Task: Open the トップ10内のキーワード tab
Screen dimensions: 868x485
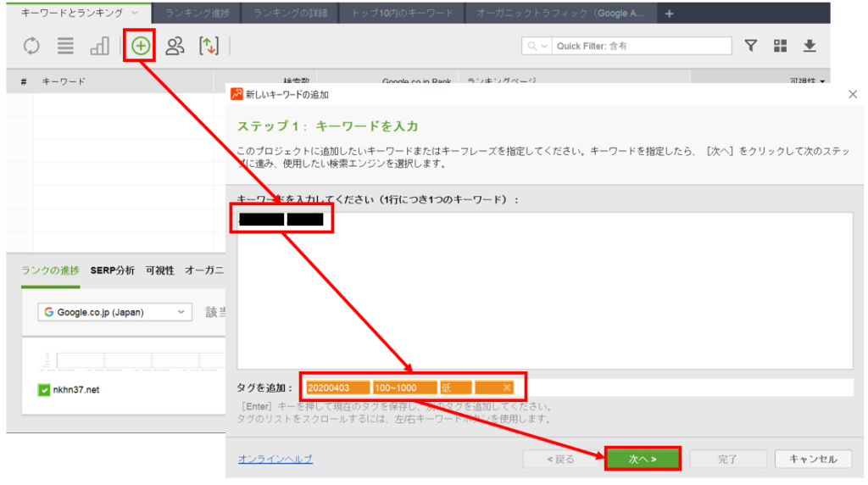Action: point(402,13)
